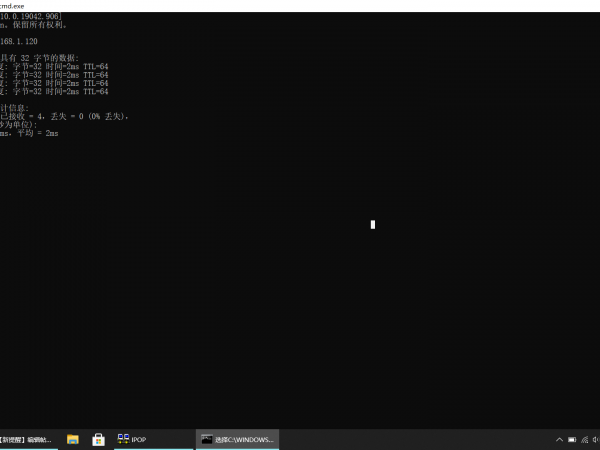
Task: Click the 计信息 statistics header line
Action: pyautogui.click(x=16, y=107)
